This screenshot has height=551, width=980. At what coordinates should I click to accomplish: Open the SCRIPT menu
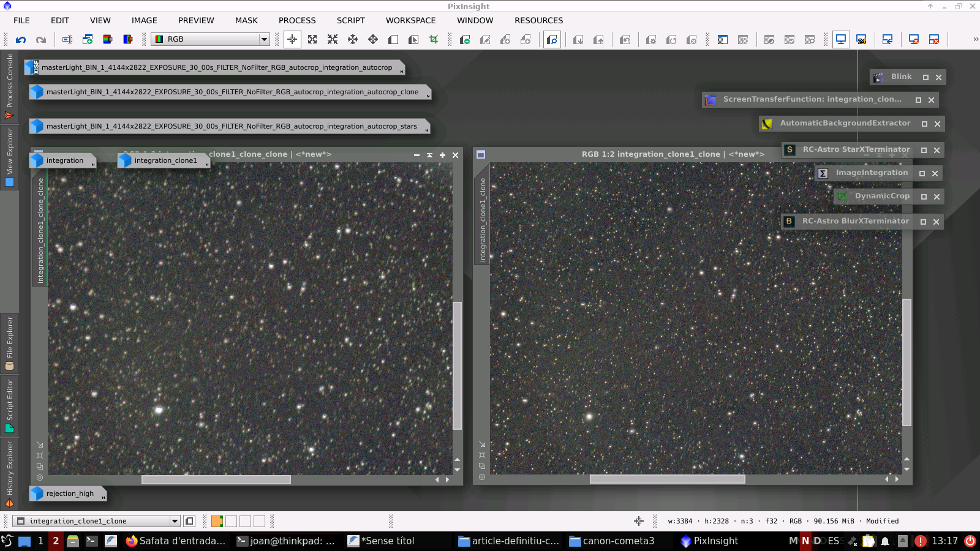pyautogui.click(x=350, y=20)
